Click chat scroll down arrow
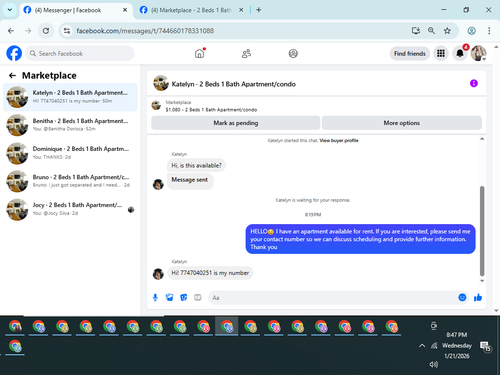 click(482, 281)
